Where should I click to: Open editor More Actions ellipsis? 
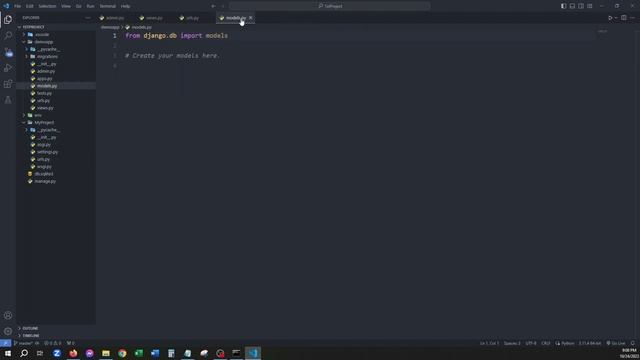pos(633,18)
